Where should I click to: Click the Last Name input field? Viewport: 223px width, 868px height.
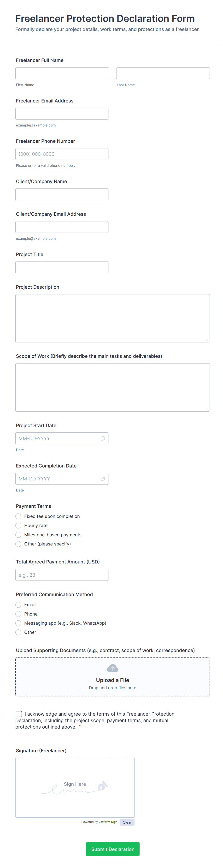coord(163,73)
